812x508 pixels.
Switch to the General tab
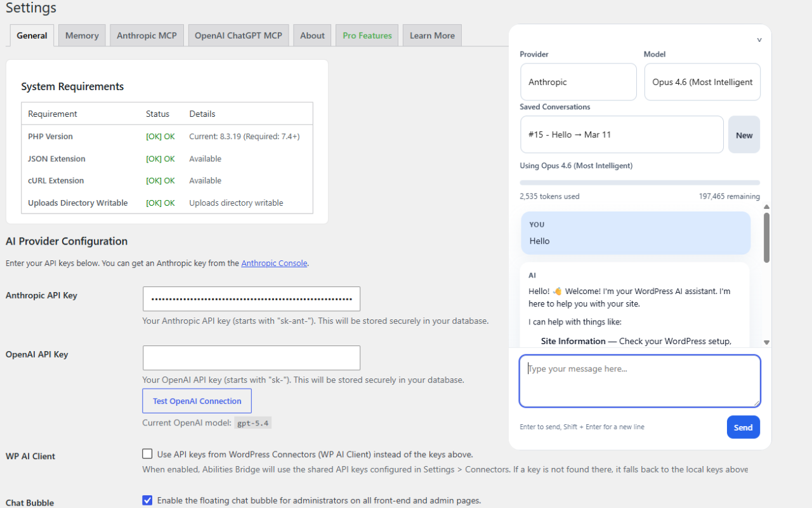coord(32,36)
